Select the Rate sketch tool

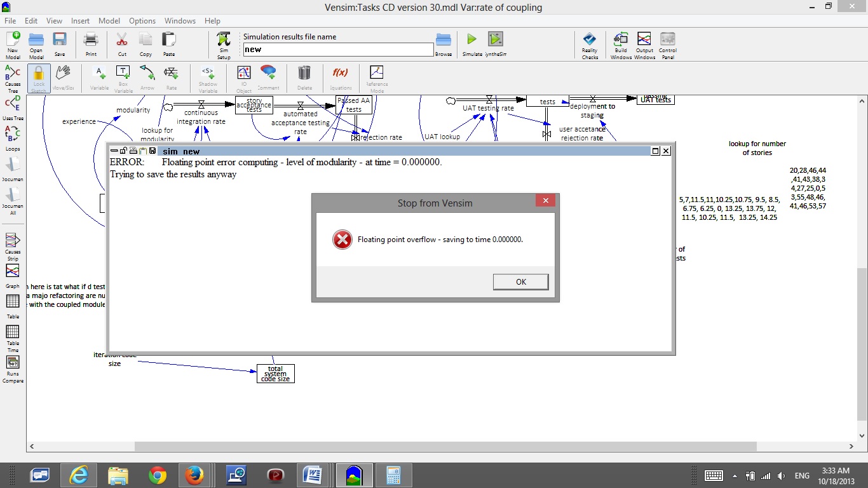[x=172, y=78]
